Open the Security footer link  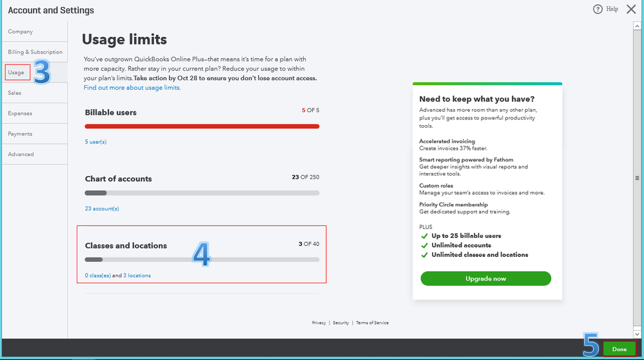(341, 323)
